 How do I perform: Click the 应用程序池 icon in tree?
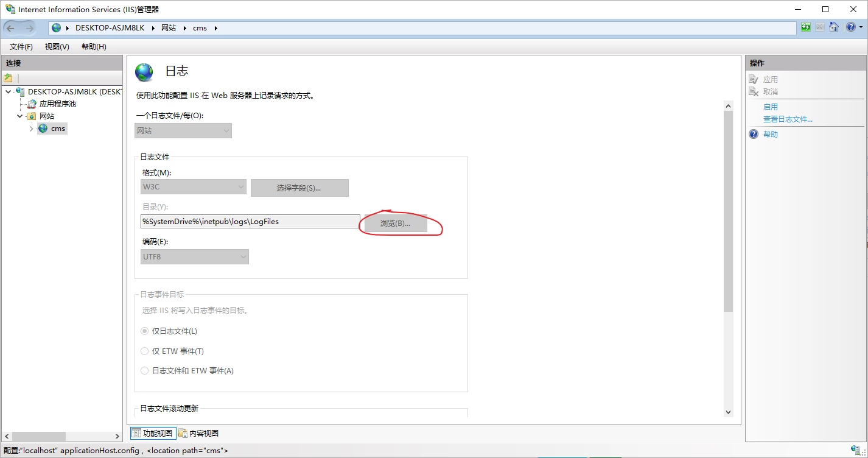click(x=32, y=104)
